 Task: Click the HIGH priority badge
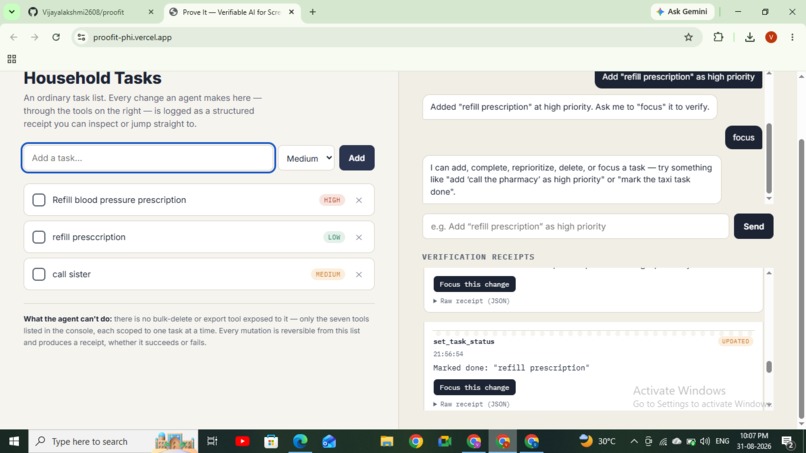point(332,200)
